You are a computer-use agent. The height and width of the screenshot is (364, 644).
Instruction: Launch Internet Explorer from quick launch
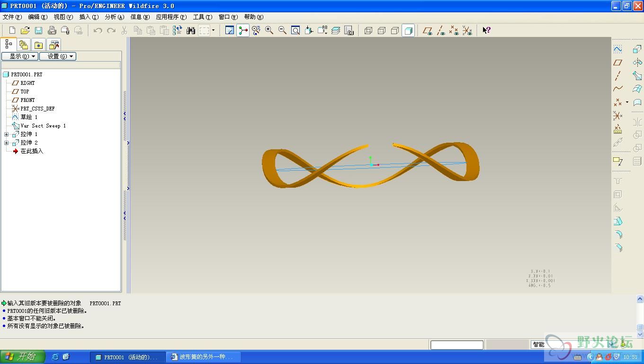pos(55,357)
